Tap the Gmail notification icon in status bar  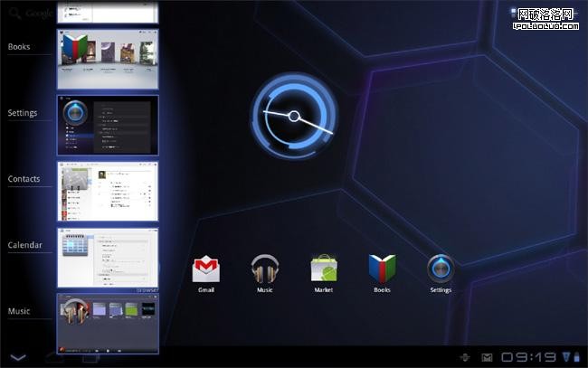click(487, 357)
